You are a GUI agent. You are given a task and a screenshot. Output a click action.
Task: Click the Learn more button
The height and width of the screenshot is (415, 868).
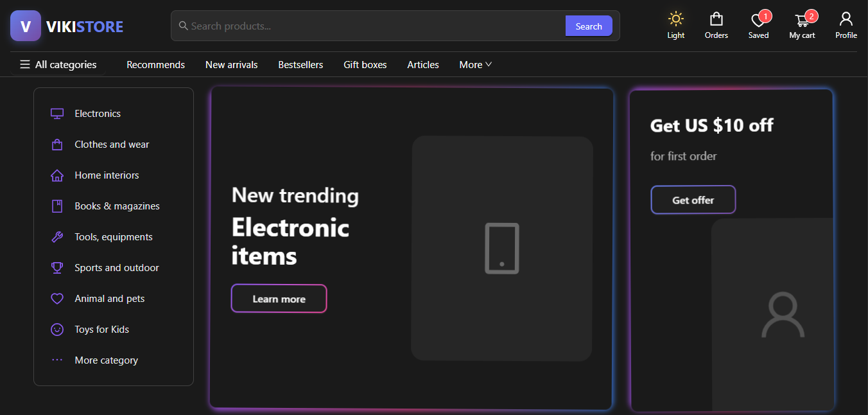(x=279, y=299)
